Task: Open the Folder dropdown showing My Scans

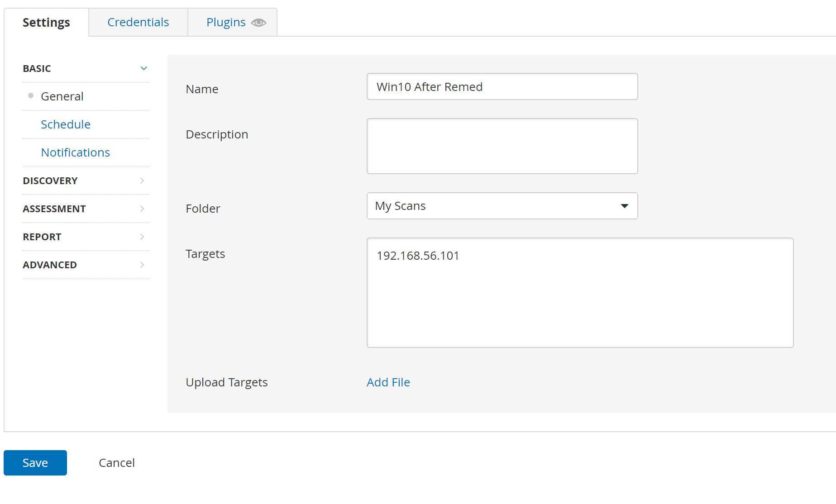Action: pos(502,206)
